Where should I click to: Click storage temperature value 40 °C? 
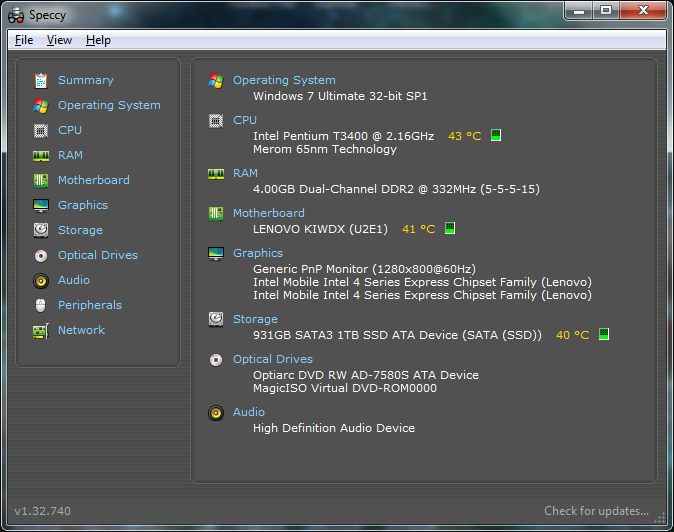point(573,335)
